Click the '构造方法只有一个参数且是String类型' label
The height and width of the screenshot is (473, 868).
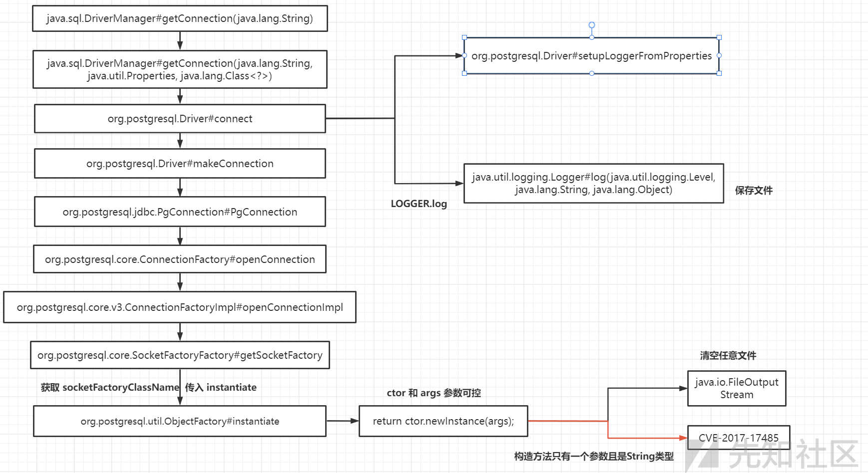click(x=594, y=456)
